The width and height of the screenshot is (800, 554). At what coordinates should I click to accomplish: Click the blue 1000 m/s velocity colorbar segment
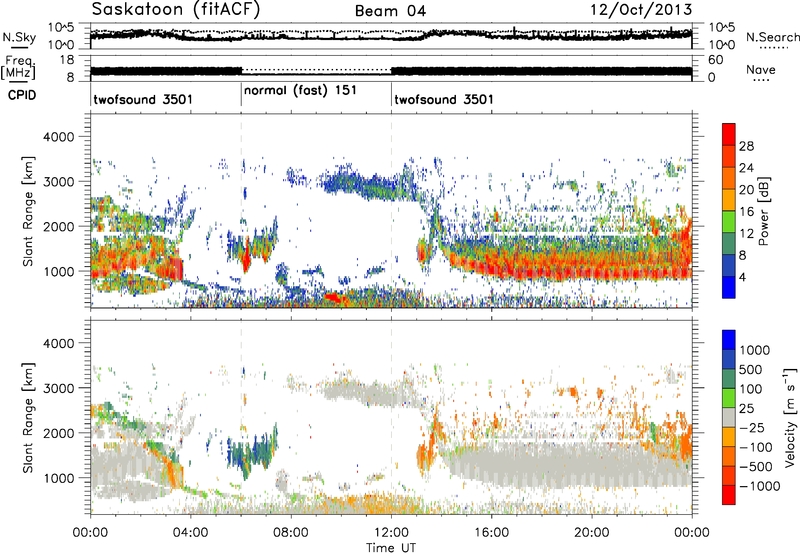729,340
